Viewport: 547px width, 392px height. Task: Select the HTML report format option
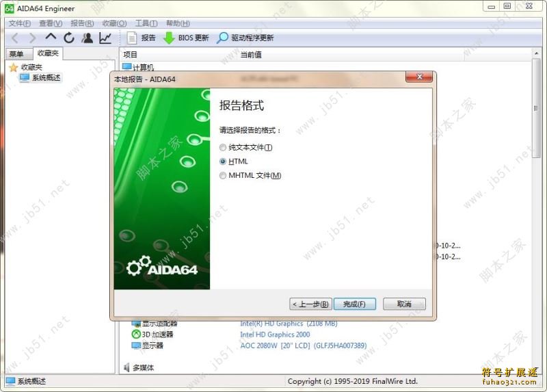222,162
